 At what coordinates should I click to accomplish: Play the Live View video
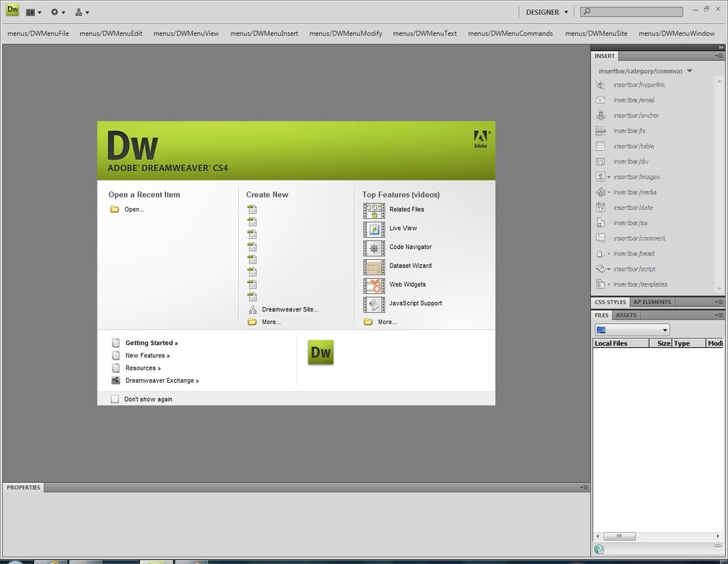[373, 229]
